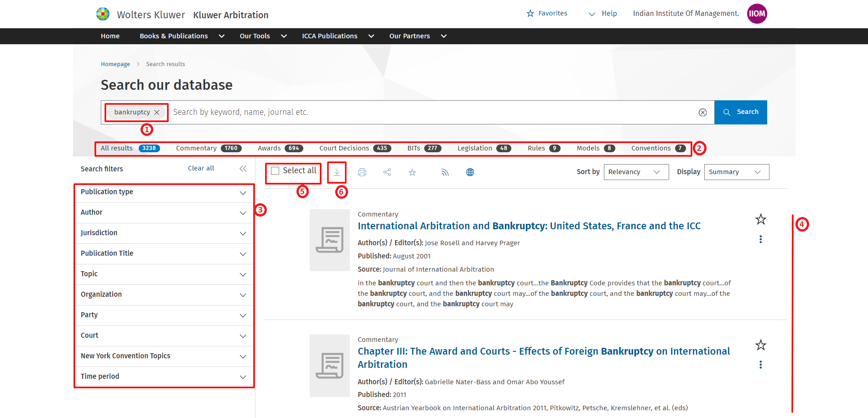Open Our Tools menu
Screen dimensions: 868x418
(263, 36)
